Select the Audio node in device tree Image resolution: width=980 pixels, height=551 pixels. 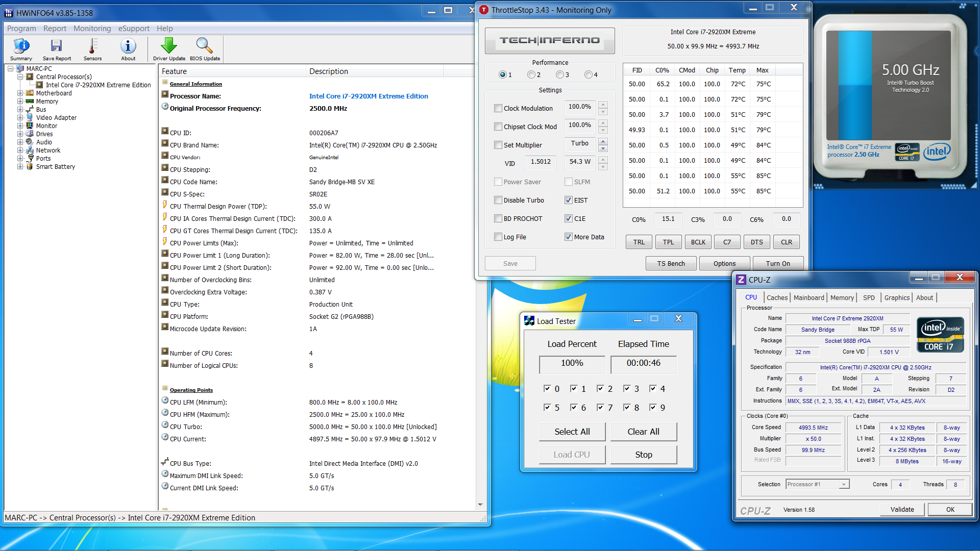(44, 142)
